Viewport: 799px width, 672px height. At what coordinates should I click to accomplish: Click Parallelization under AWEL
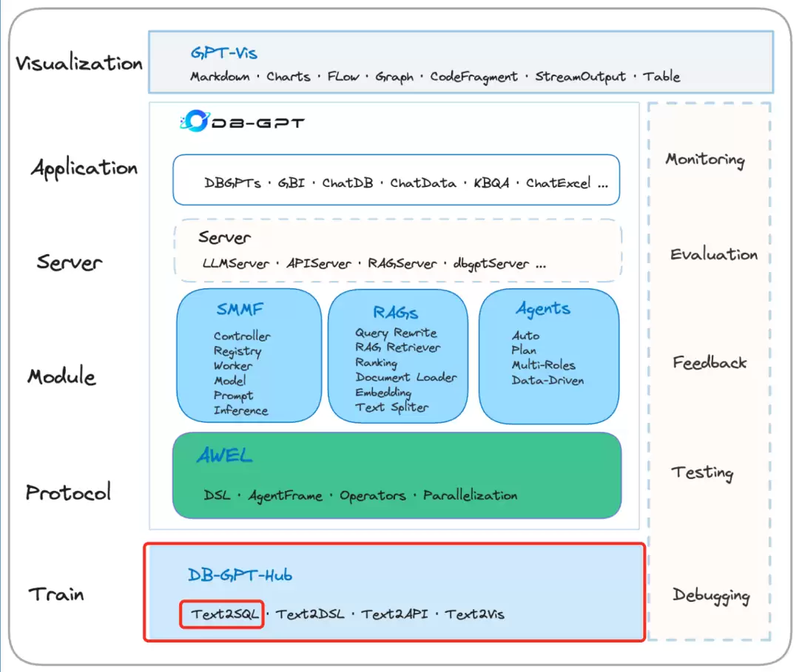point(470,495)
